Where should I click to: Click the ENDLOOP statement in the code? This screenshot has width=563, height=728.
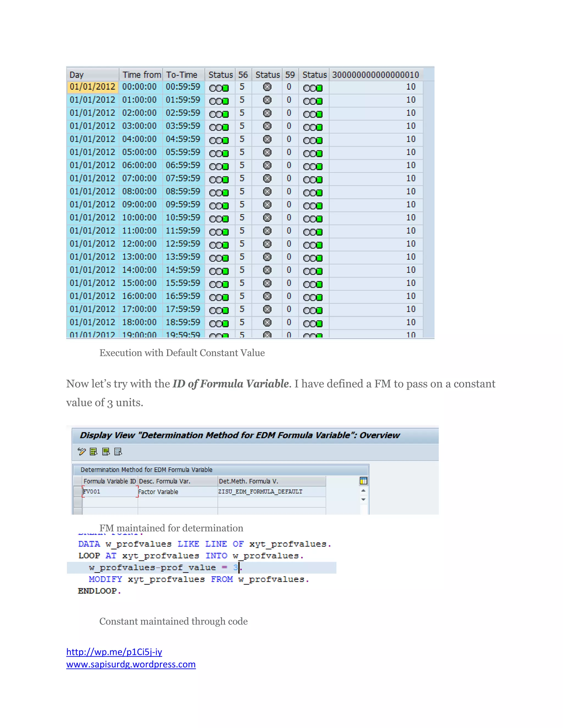[100, 591]
